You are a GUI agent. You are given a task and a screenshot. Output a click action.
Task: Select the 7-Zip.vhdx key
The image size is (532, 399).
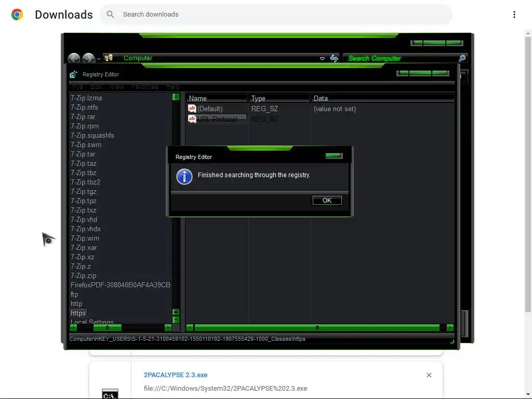(x=86, y=229)
